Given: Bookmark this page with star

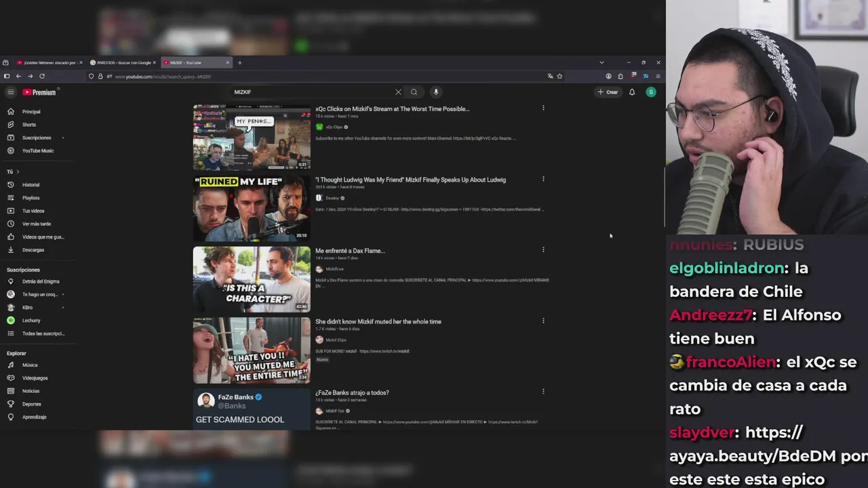Looking at the screenshot, I should pyautogui.click(x=559, y=77).
